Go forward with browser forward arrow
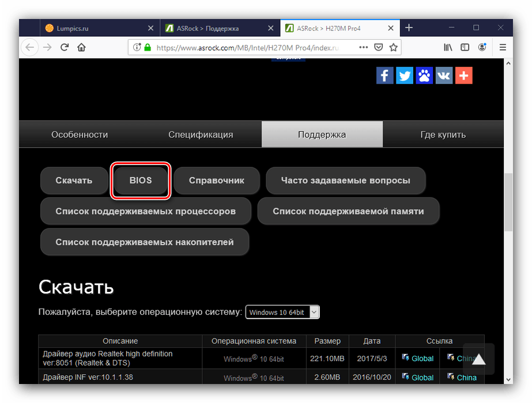The width and height of the screenshot is (532, 403). pos(47,47)
